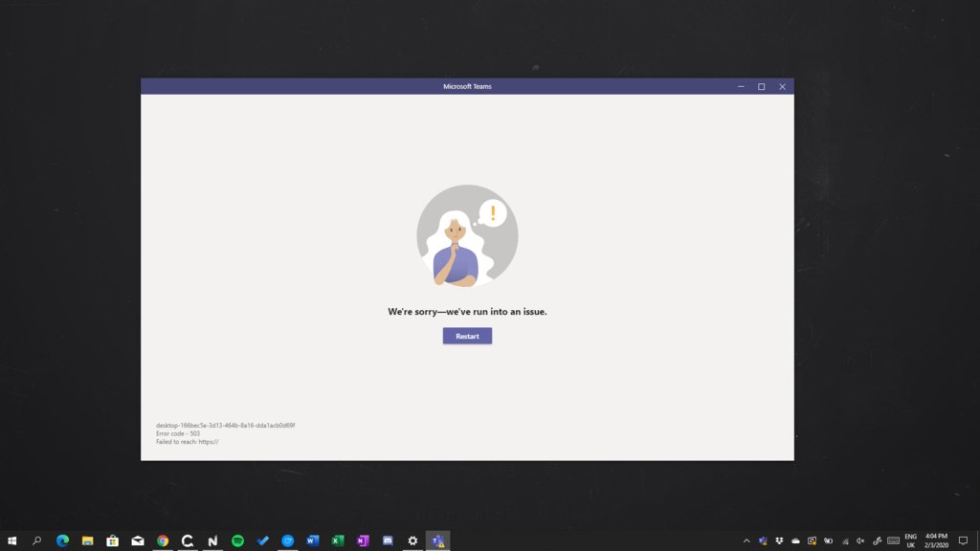
Task: Open Discord from the taskbar
Action: pos(388,540)
